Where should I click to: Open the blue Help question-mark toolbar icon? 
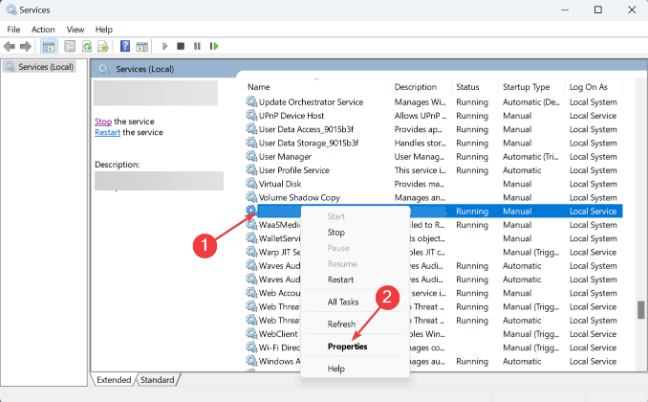pos(125,46)
